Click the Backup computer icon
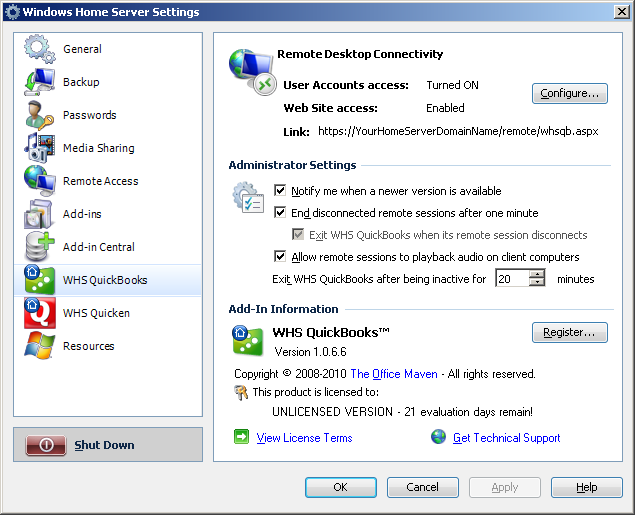The height and width of the screenshot is (515, 635). (39, 82)
